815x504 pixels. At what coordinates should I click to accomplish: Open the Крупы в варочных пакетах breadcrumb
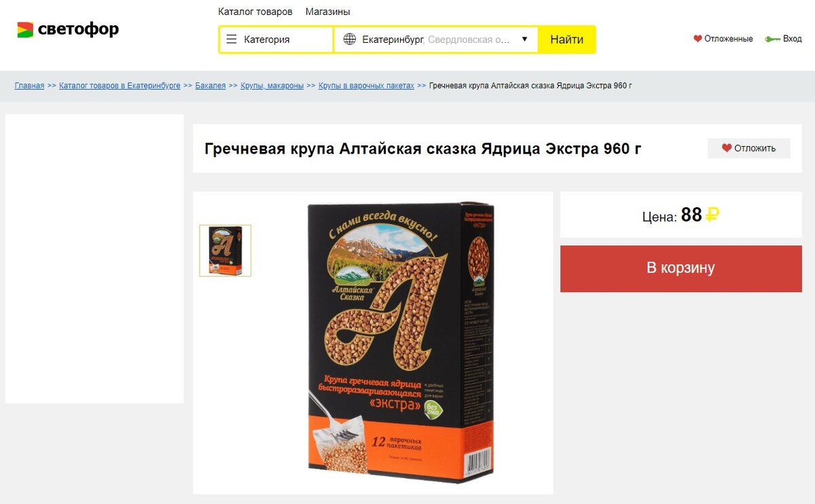pyautogui.click(x=366, y=86)
